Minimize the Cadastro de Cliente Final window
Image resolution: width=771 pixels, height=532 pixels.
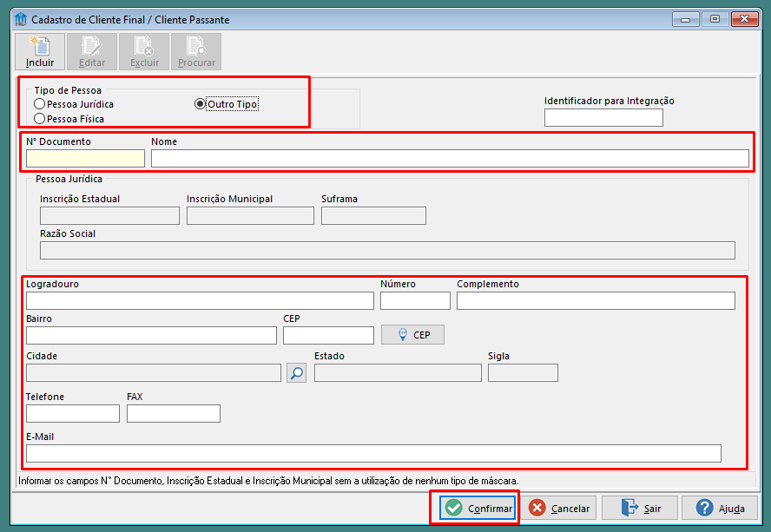(685, 19)
